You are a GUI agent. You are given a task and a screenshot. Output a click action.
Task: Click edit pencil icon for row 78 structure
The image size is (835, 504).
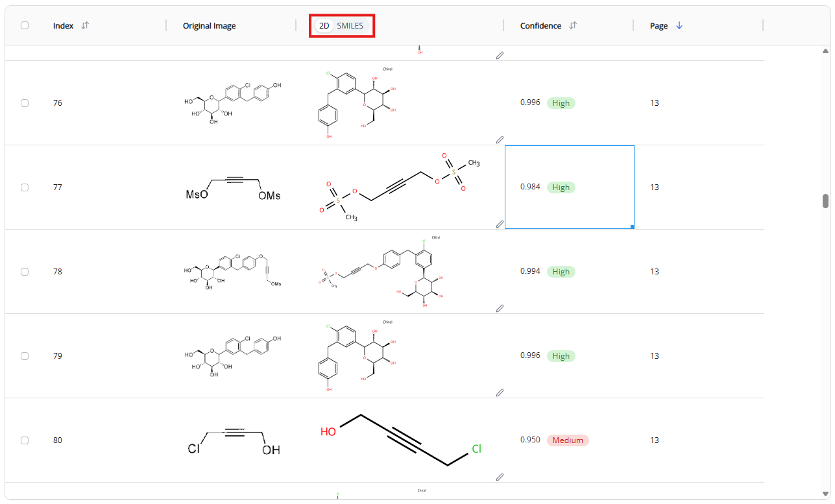pos(500,308)
